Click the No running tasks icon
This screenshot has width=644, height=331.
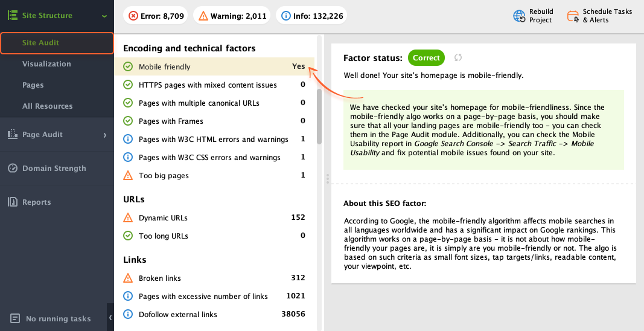(x=14, y=318)
